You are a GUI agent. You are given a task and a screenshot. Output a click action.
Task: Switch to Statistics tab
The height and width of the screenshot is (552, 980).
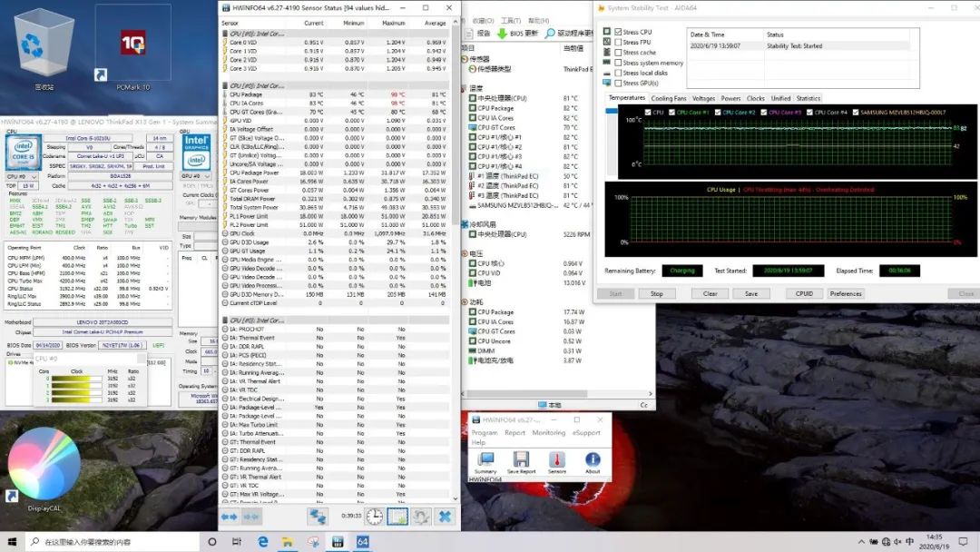808,99
